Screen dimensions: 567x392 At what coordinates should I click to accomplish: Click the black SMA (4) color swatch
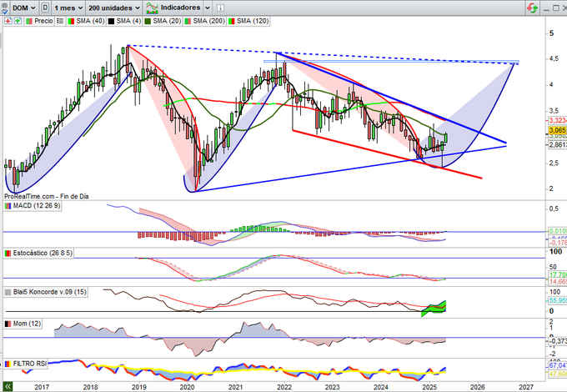(111, 22)
